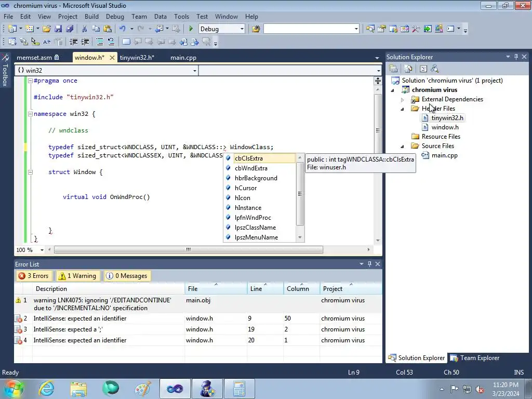Switch to the Team Explorer tab
The height and width of the screenshot is (399, 532).
(x=475, y=358)
